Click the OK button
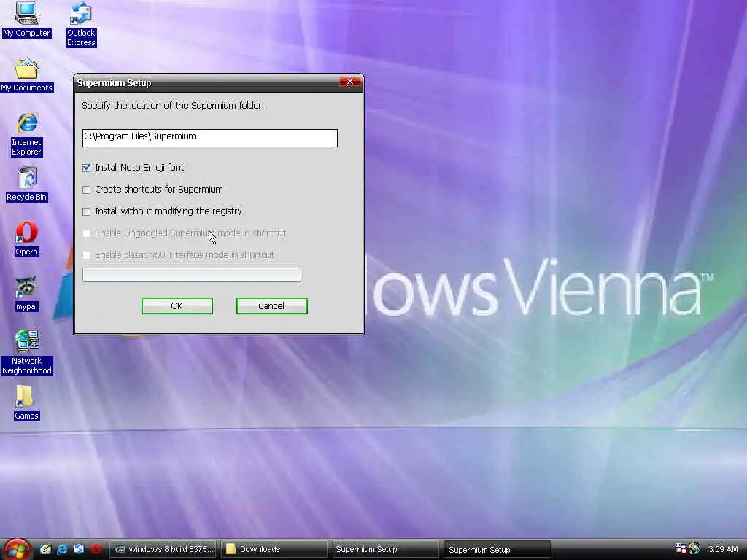747x560 pixels. [177, 306]
